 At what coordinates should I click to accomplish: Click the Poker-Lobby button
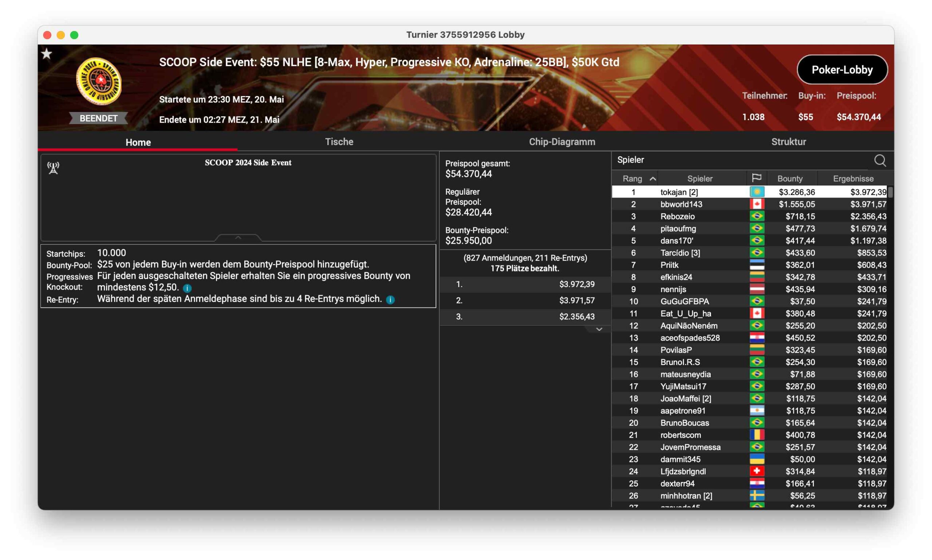coord(842,70)
